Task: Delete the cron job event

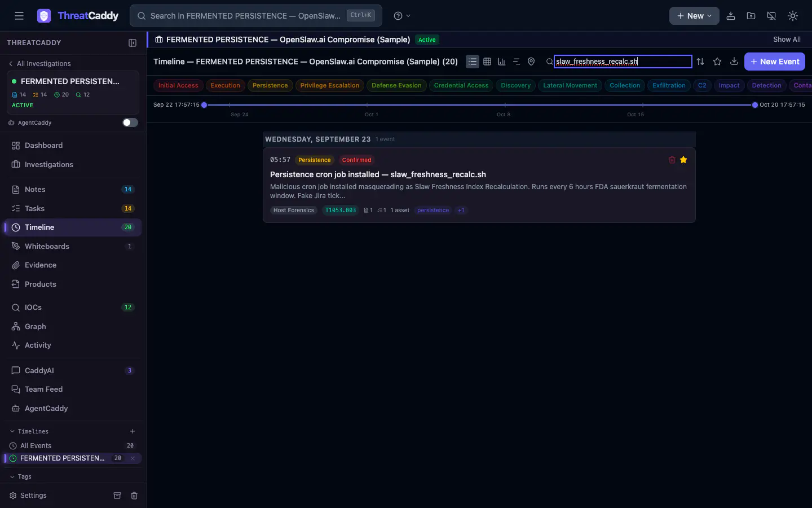Action: (x=672, y=160)
